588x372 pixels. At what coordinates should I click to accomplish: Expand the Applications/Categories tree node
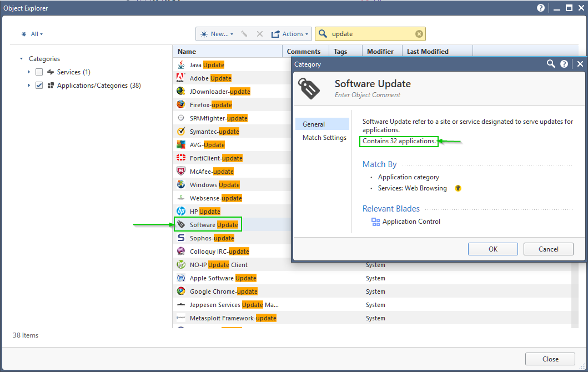click(x=29, y=86)
